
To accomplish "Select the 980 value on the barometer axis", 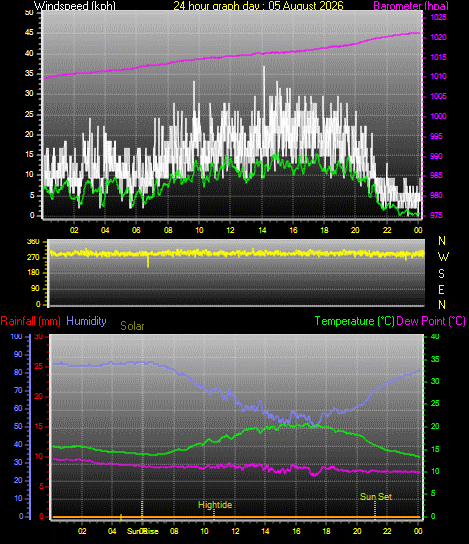I will point(436,195).
